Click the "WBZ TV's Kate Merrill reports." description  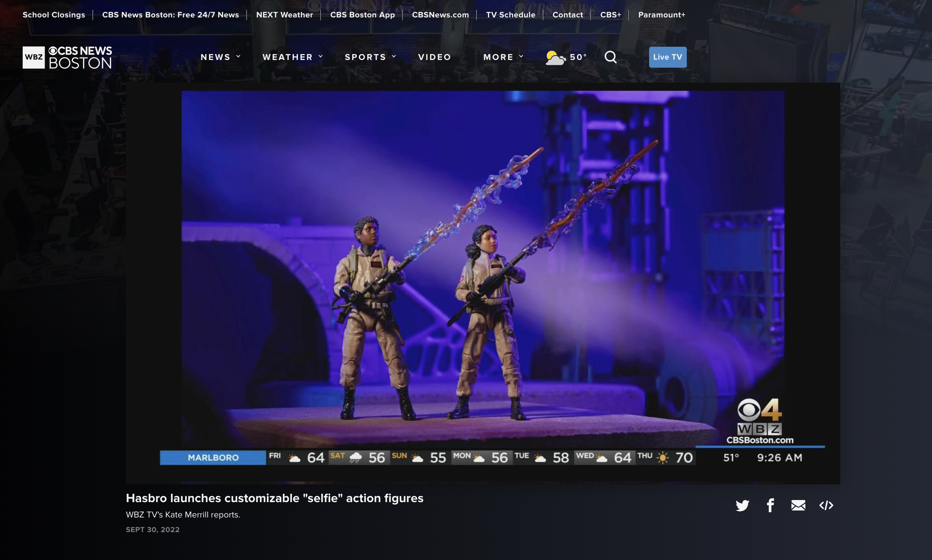point(183,515)
